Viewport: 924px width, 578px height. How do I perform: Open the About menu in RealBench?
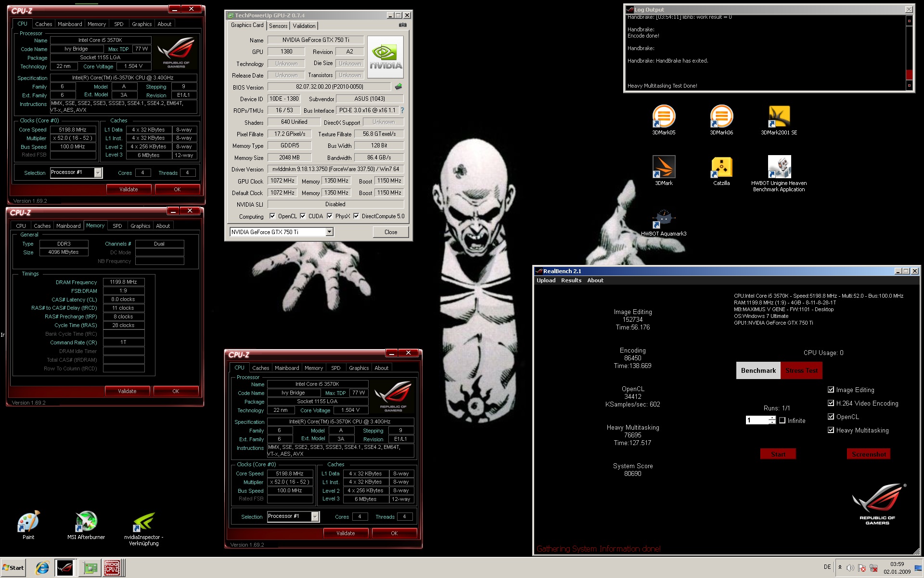[595, 280]
